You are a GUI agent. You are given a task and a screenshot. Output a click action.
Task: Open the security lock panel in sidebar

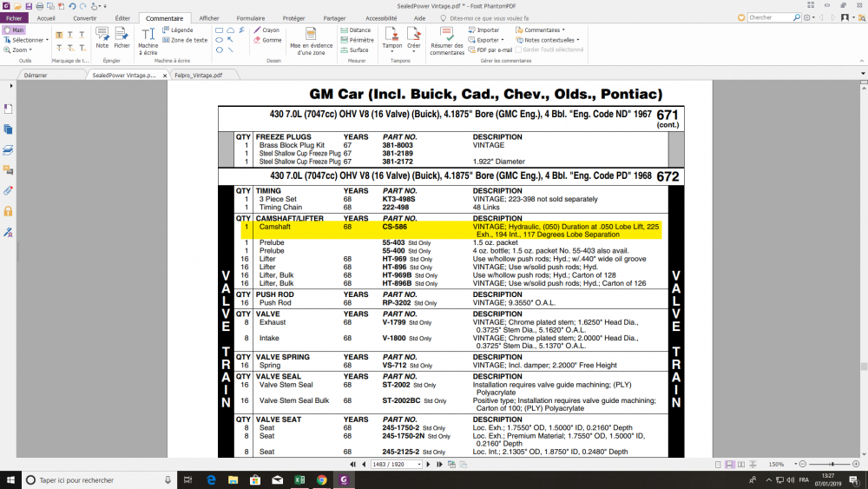click(9, 211)
